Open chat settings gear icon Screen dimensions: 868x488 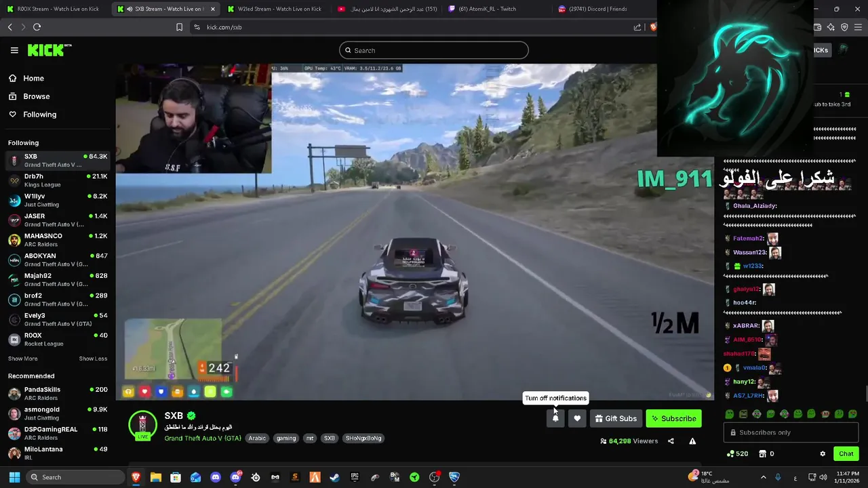(823, 453)
